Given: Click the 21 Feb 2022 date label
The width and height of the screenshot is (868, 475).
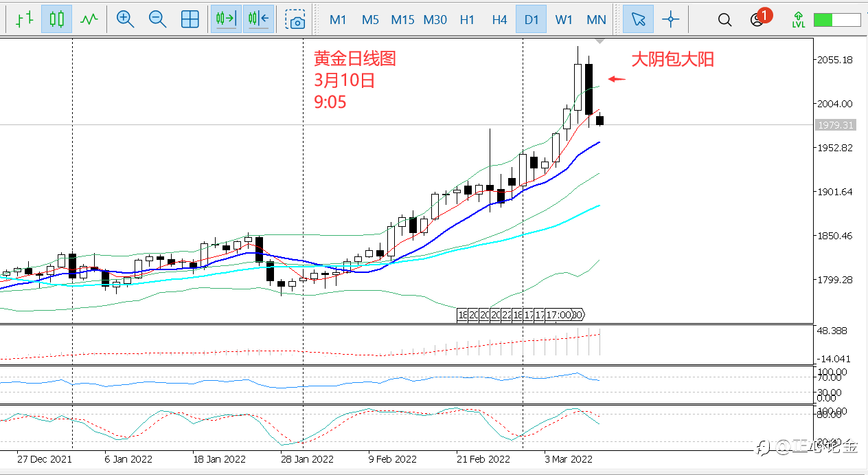Looking at the screenshot, I should tap(484, 459).
